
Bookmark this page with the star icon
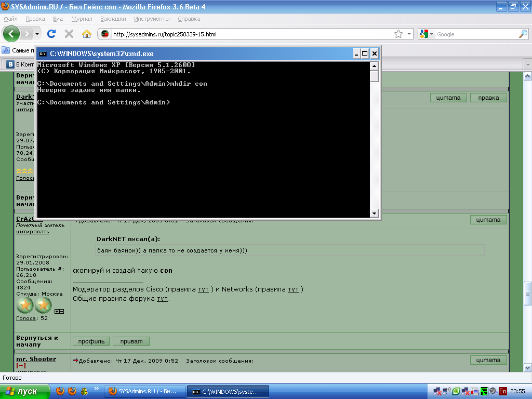(398, 34)
